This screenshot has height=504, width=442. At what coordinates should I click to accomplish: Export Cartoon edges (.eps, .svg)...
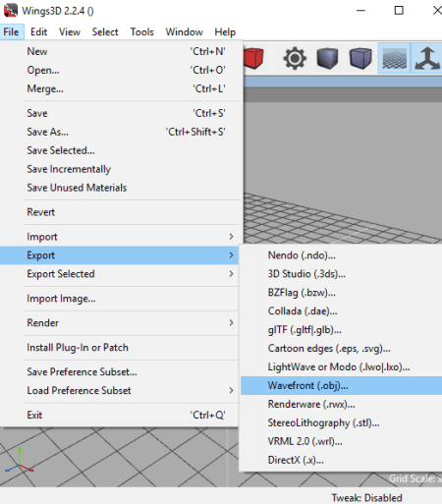[x=341, y=349]
